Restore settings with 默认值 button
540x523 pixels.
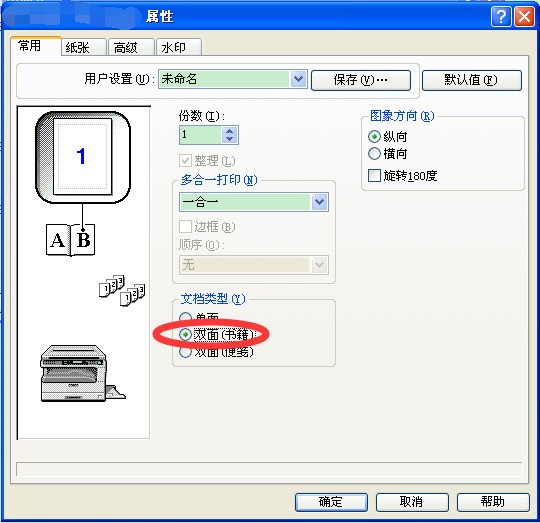(x=471, y=80)
